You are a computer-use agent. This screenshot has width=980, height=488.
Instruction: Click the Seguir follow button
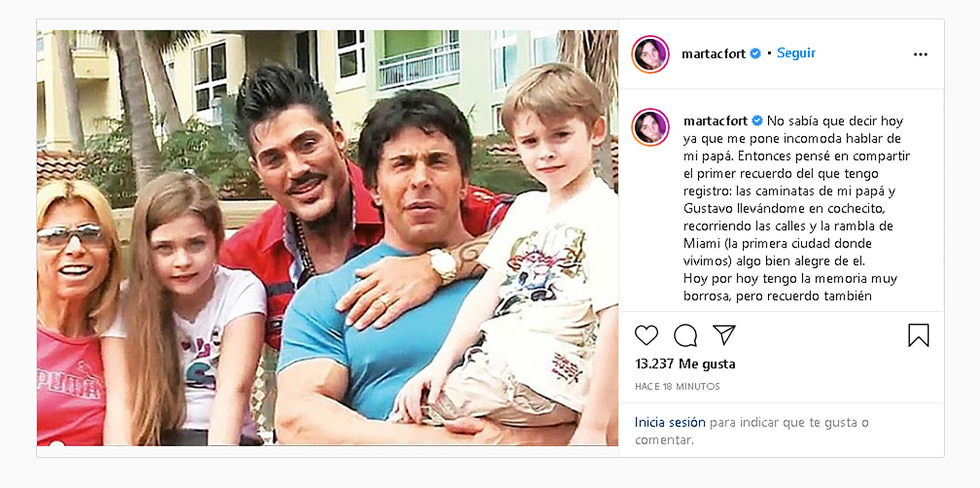coord(796,53)
